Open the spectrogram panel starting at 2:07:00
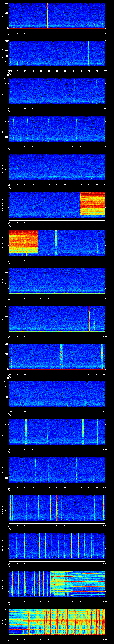The height and width of the screenshot is (644, 114). (57, 243)
